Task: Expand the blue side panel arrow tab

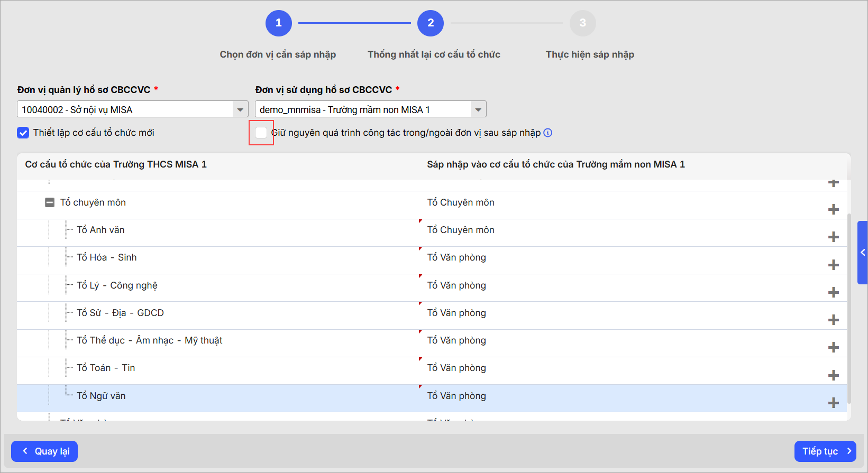Action: tap(863, 253)
